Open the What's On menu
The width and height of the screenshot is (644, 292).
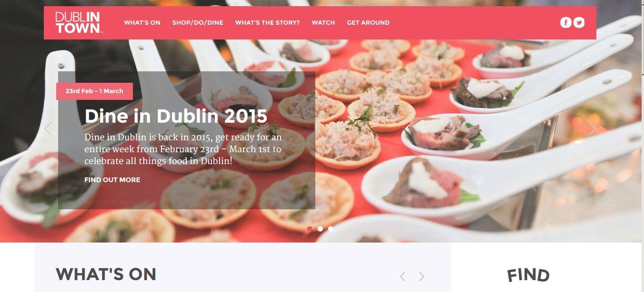coord(142,22)
